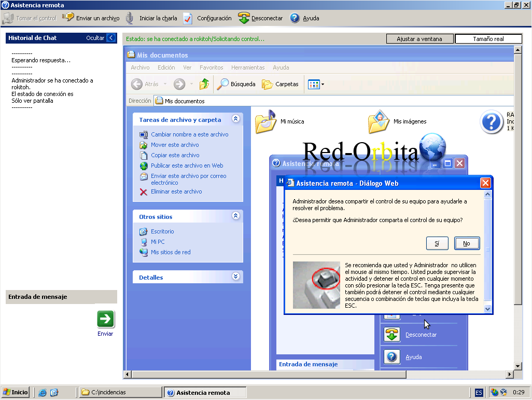532x400 pixels.
Task: Click the Mis sitios de red link
Action: coord(171,252)
